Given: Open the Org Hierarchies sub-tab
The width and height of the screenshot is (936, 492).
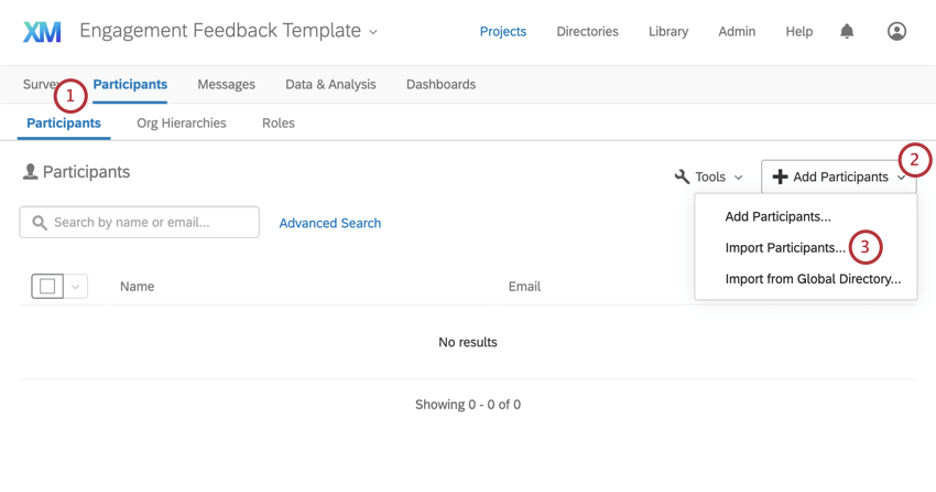Looking at the screenshot, I should click(181, 124).
